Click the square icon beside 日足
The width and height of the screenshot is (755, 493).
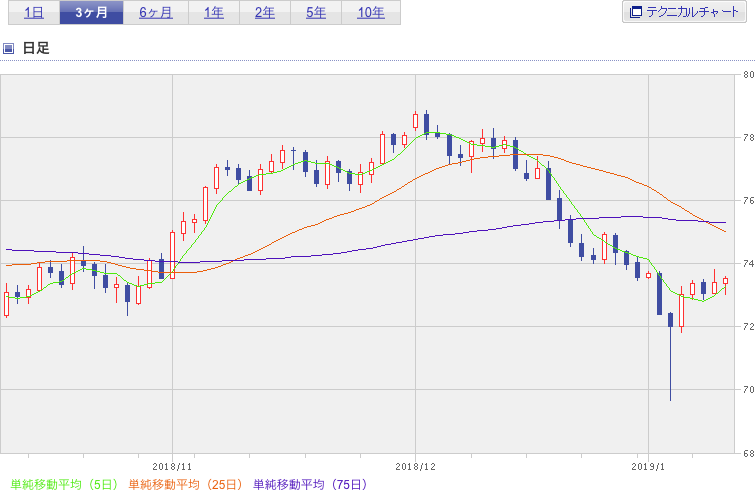pyautogui.click(x=8, y=48)
